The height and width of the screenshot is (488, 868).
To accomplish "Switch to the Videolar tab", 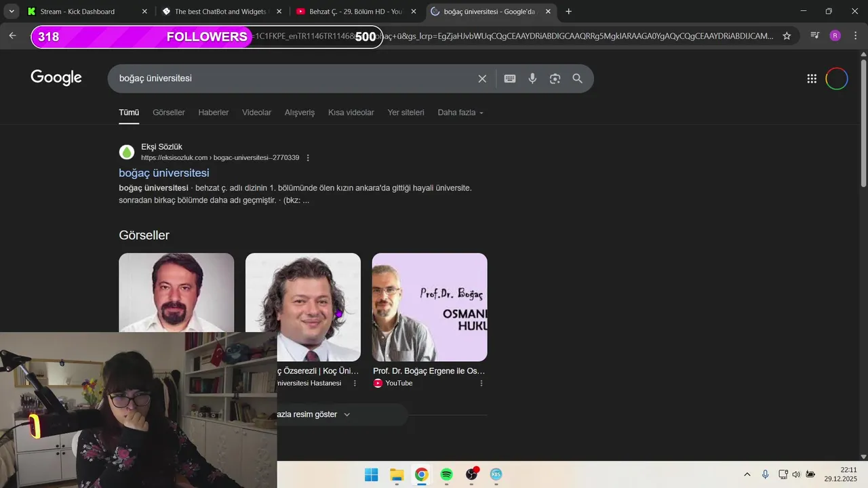I will pos(256,113).
